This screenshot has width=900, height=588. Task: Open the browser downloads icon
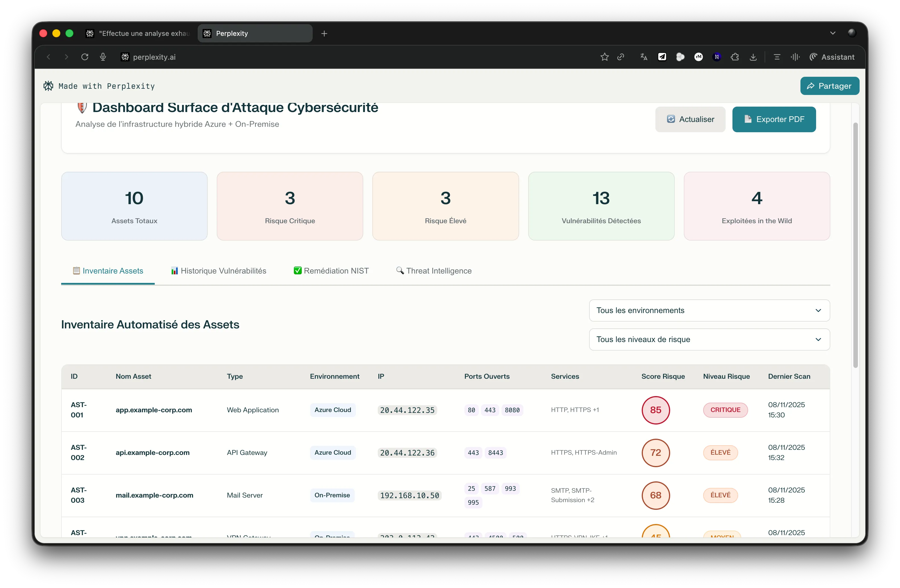(753, 57)
